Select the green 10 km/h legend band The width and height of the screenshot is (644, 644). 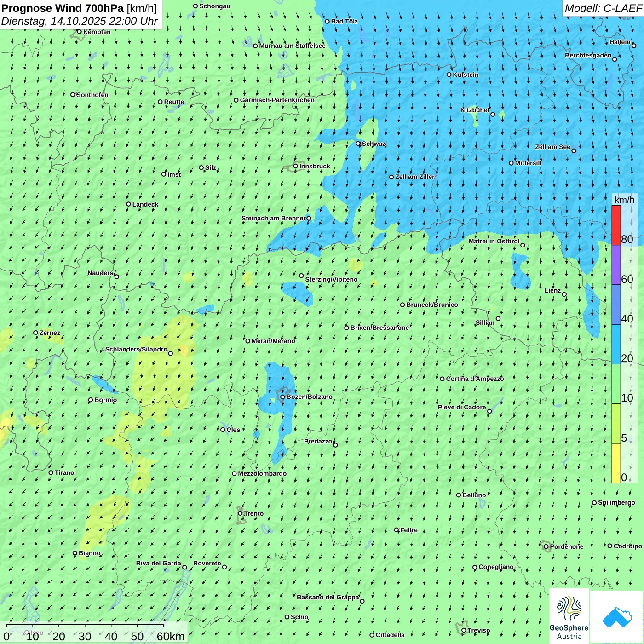click(616, 384)
